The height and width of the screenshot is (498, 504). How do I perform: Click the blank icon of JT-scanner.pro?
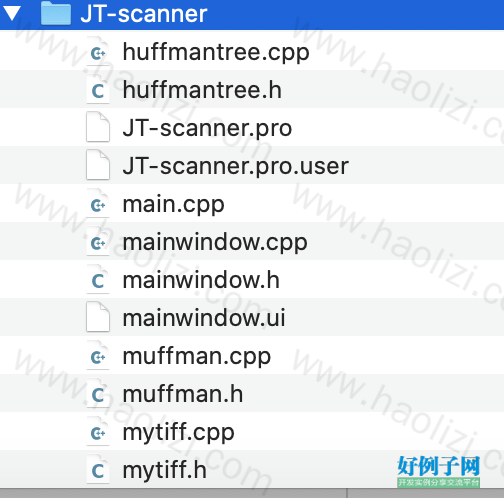[98, 127]
